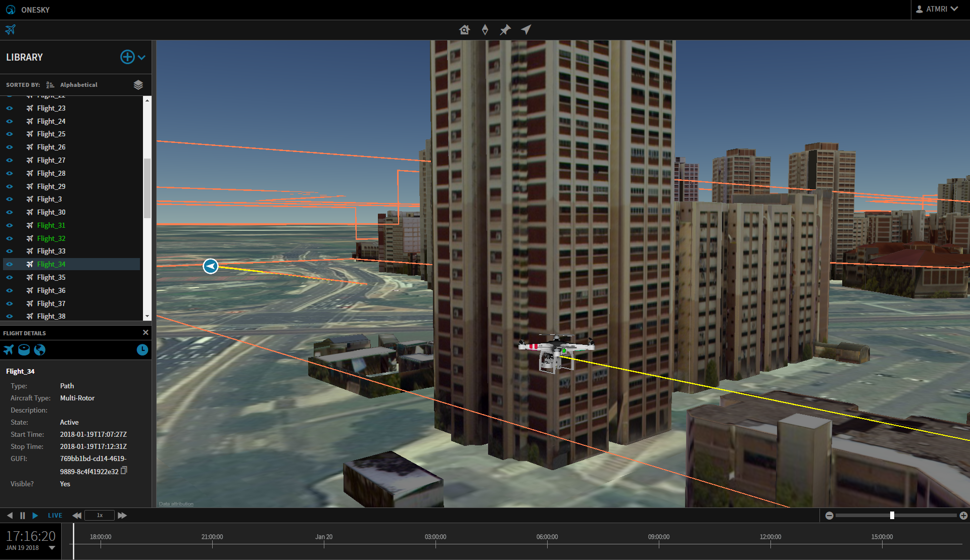This screenshot has height=560, width=970.
Task: Click the Data attribution link
Action: coord(176,504)
